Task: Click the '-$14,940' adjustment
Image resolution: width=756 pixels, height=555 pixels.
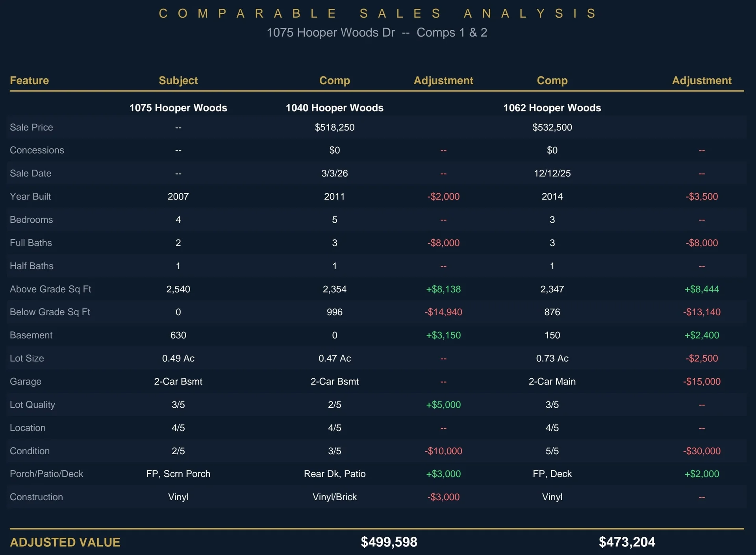Action: tap(443, 312)
